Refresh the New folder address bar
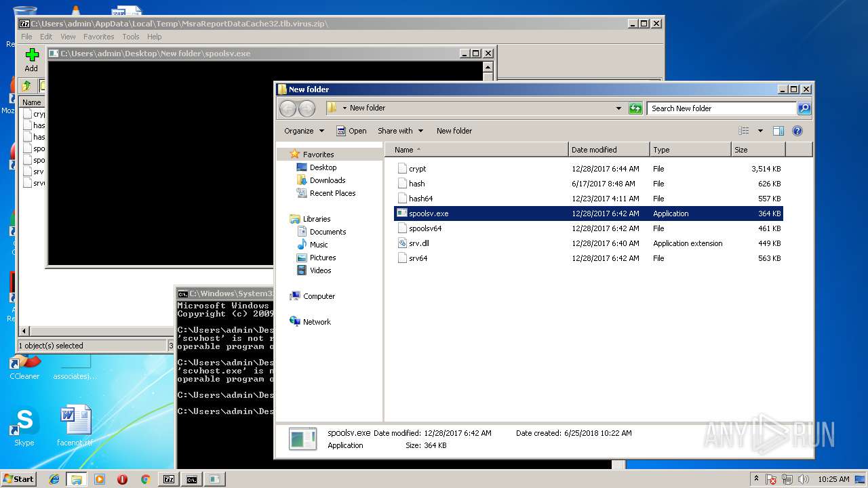 click(x=635, y=108)
